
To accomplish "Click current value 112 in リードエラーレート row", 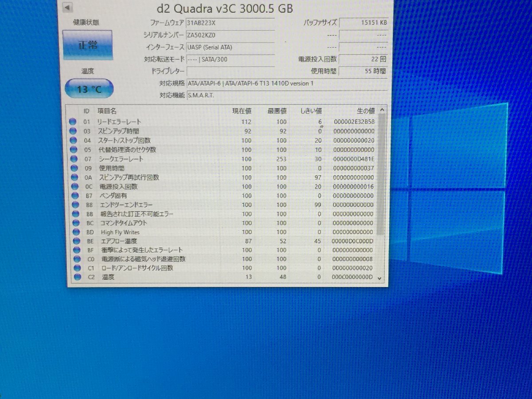I will click(246, 122).
